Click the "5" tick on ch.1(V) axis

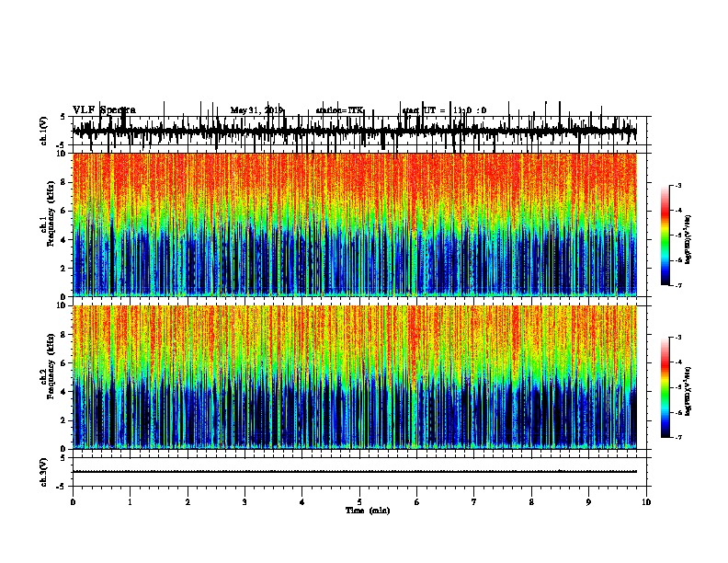click(63, 117)
